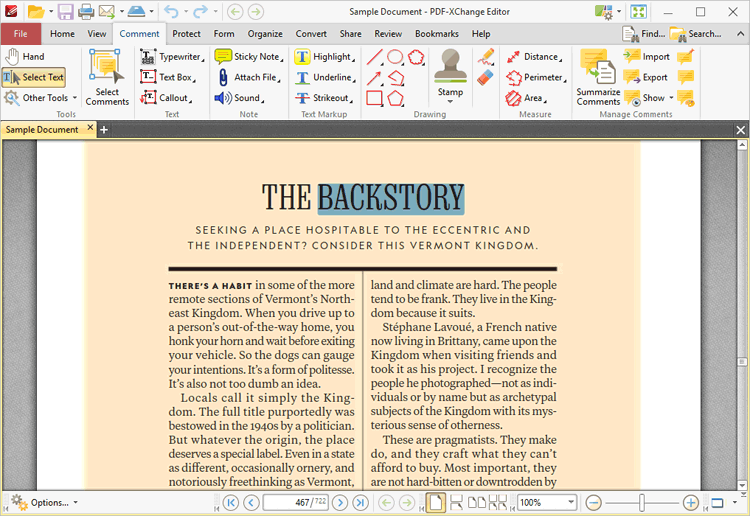Click the Undo arrow
This screenshot has height=516, width=750.
(x=171, y=11)
